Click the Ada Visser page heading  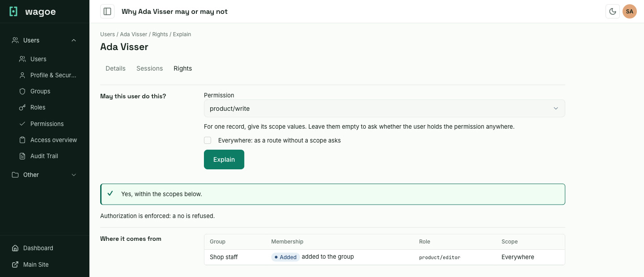pos(124,47)
